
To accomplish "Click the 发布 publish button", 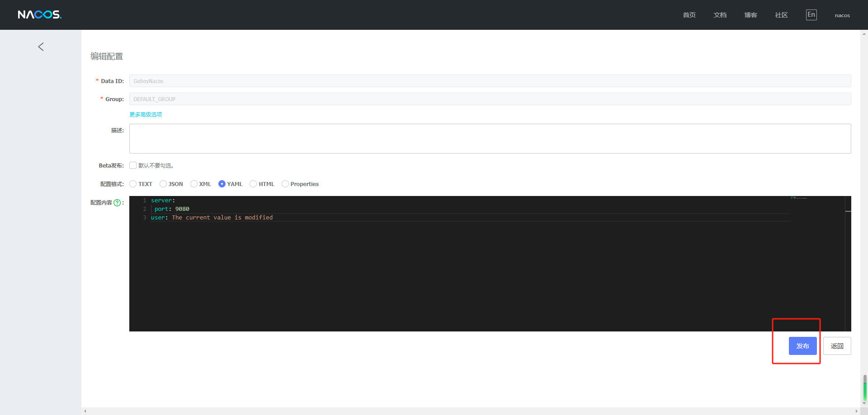I will [x=803, y=346].
